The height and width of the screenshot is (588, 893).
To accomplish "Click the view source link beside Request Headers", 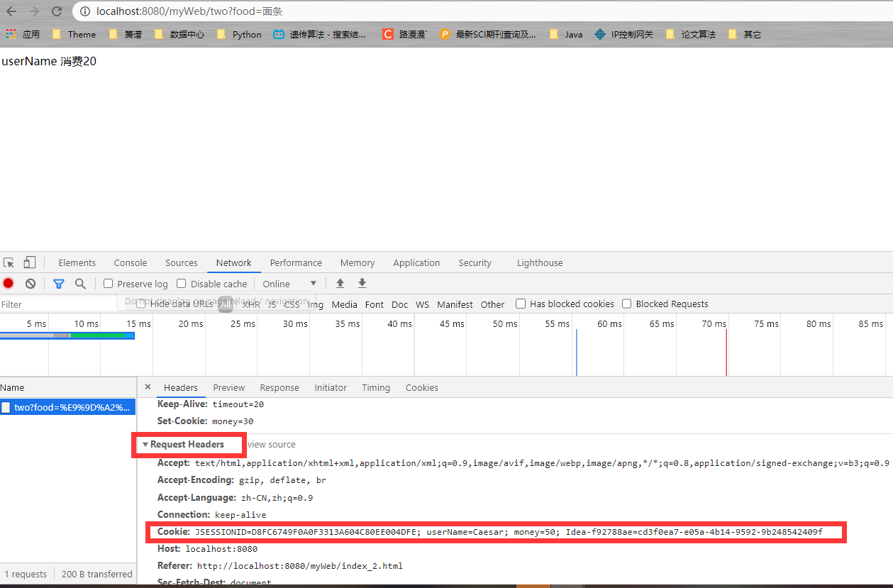I will click(271, 444).
